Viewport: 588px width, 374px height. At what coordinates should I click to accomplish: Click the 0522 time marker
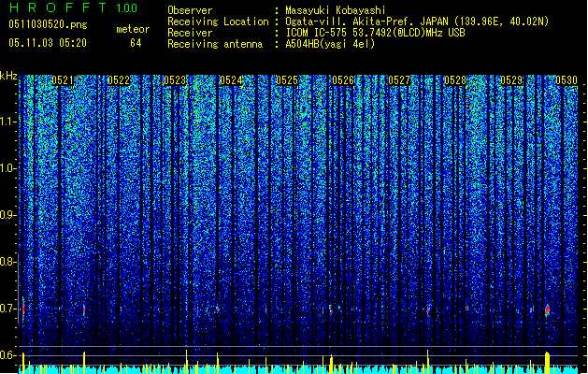point(119,80)
